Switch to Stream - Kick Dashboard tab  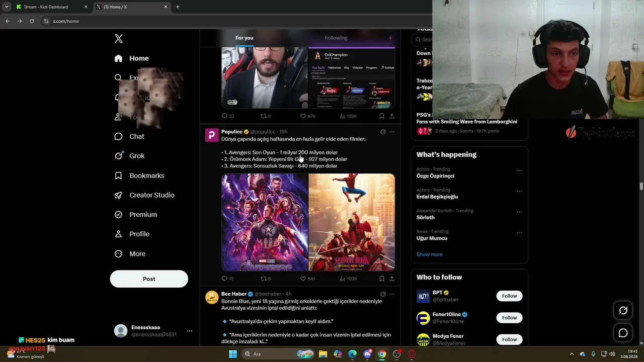(51, 7)
